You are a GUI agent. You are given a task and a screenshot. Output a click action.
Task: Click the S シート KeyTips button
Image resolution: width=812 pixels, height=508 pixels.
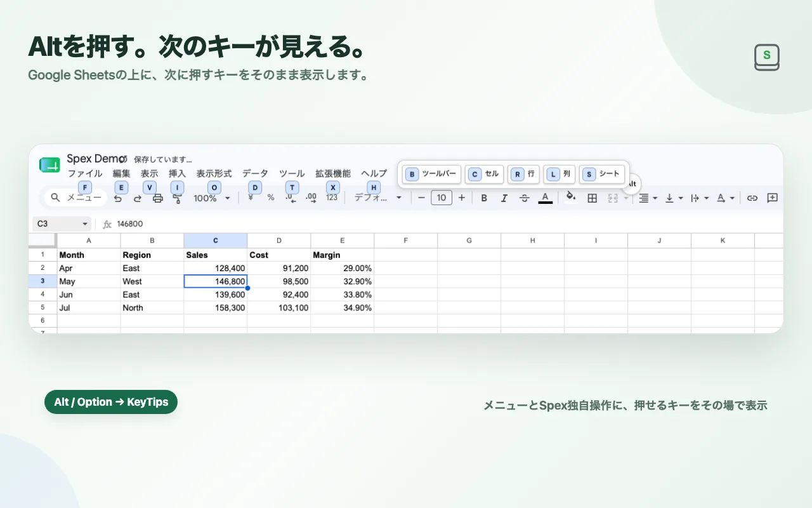pyautogui.click(x=602, y=174)
